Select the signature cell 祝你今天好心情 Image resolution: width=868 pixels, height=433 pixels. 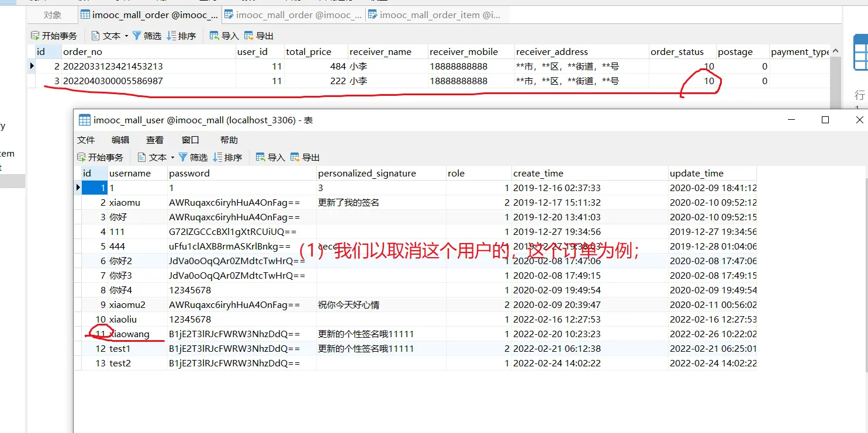381,305
